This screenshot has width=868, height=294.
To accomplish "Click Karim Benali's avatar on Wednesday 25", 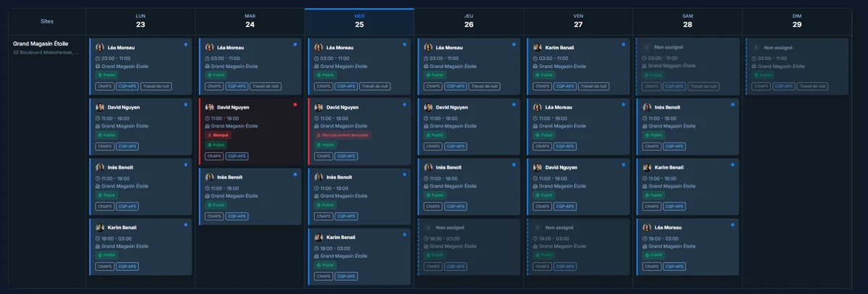I will [x=319, y=238].
